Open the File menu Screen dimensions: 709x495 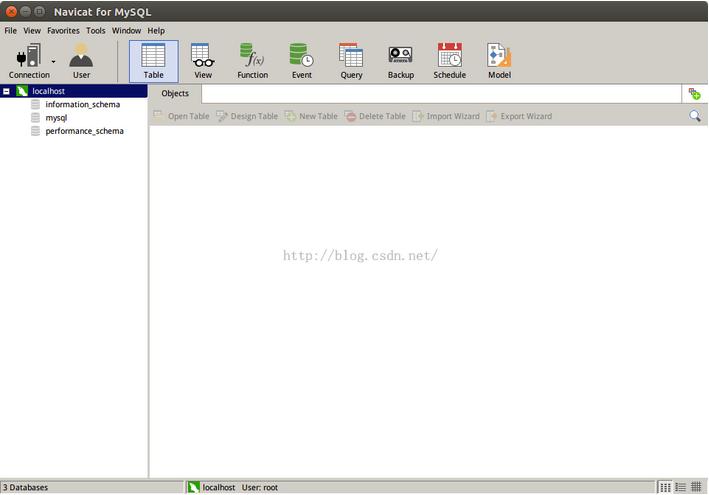coord(10,31)
